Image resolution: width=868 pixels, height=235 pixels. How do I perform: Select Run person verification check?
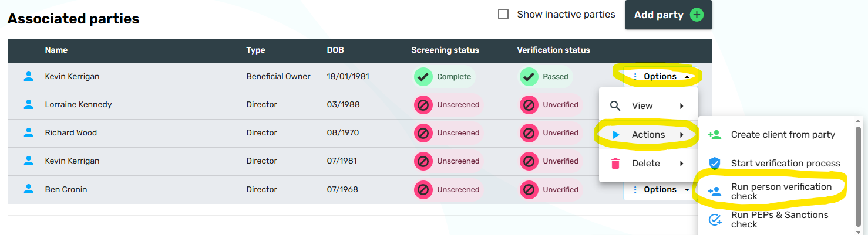click(781, 191)
